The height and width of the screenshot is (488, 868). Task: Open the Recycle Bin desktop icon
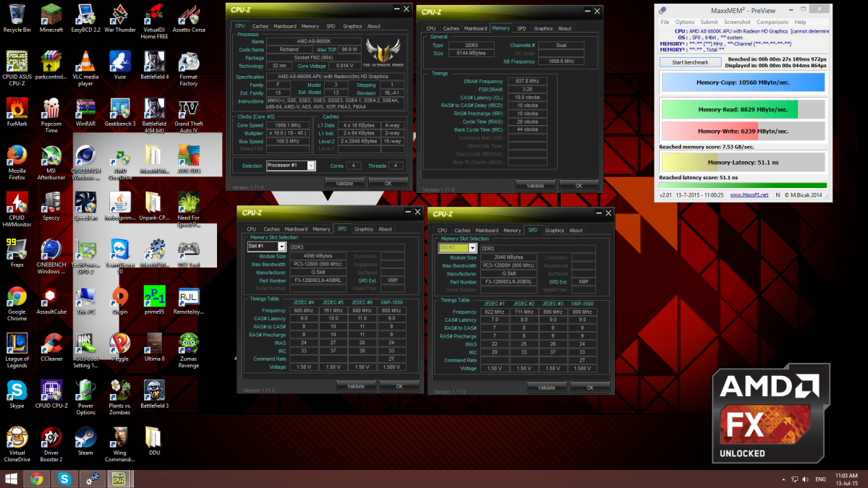17,18
